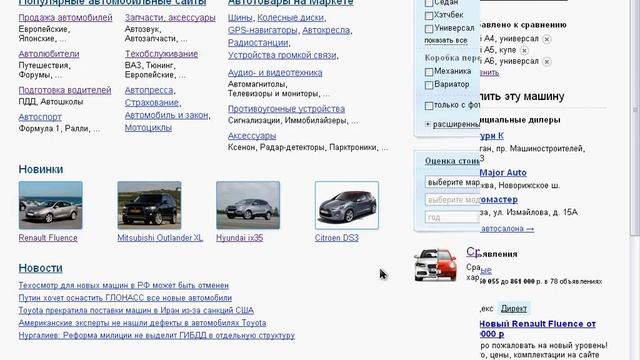Open Шины market link

tap(240, 18)
